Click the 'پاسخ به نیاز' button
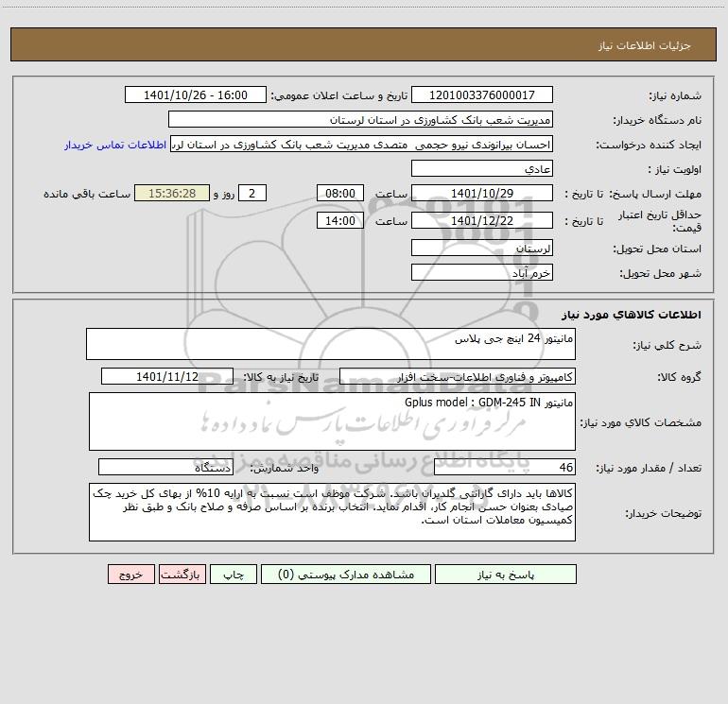This screenshot has height=704, width=728. [506, 575]
